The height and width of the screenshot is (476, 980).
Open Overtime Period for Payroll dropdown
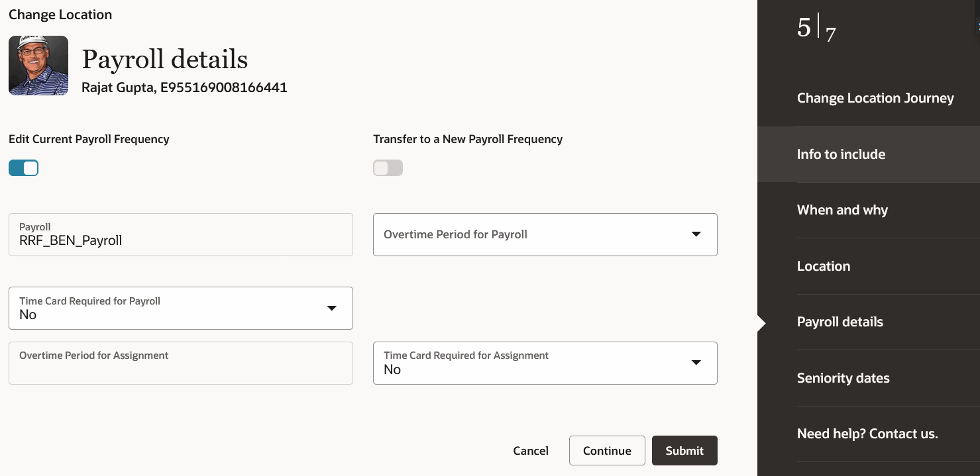(545, 234)
